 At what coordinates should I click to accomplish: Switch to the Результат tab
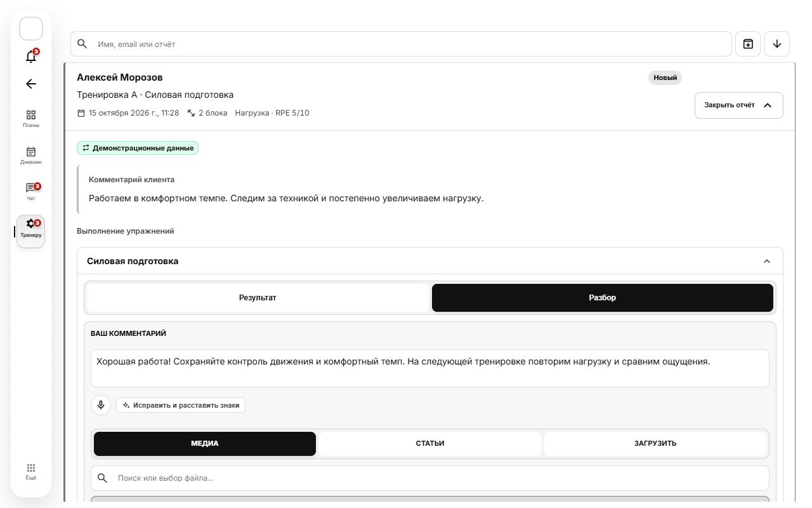pyautogui.click(x=258, y=297)
